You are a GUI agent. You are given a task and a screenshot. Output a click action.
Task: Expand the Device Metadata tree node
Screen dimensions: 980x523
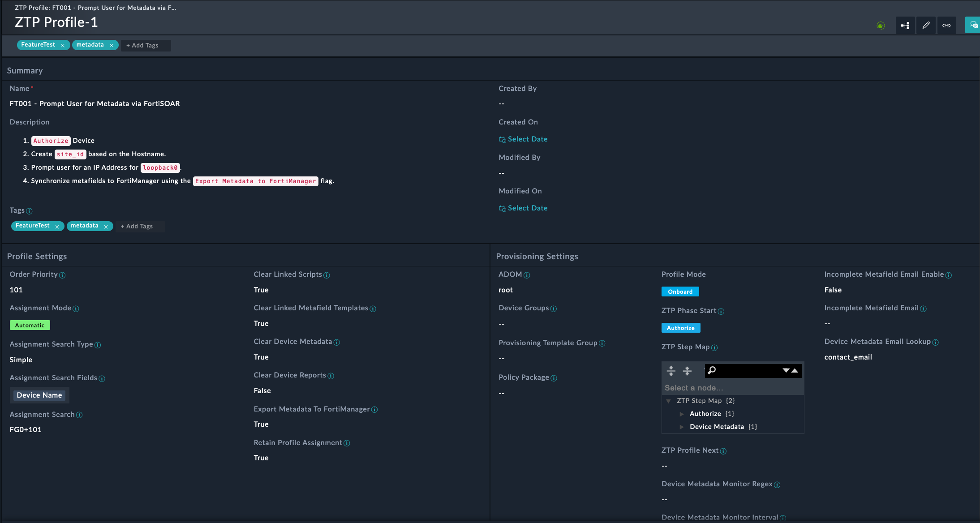click(682, 427)
